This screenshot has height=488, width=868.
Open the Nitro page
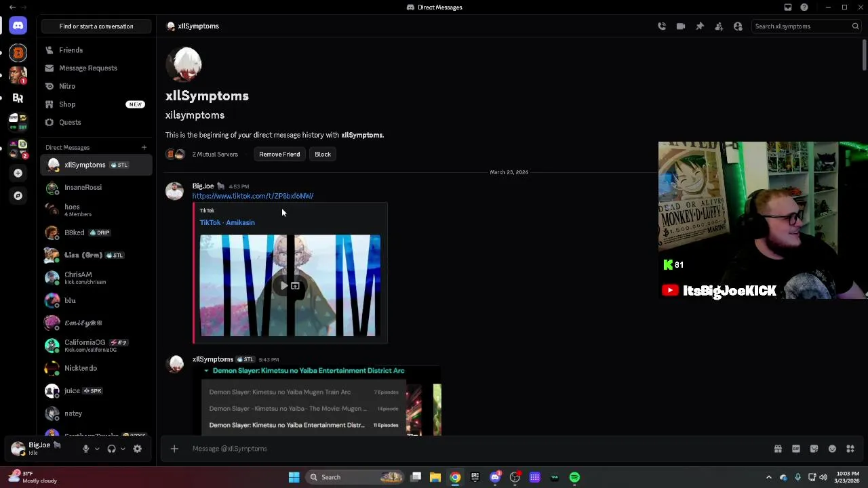point(96,86)
